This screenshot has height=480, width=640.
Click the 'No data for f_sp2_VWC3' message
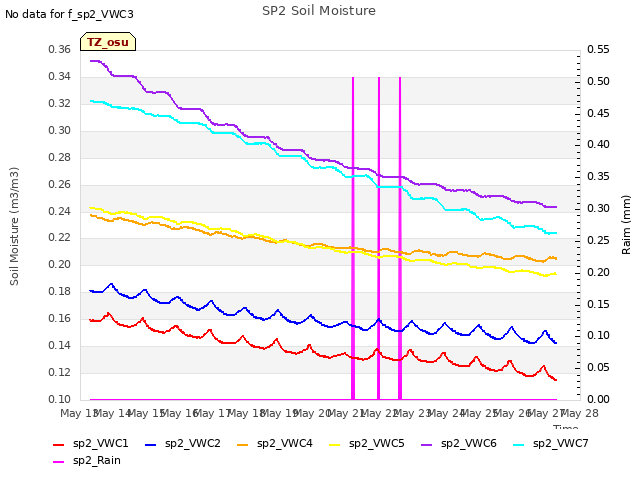tap(69, 14)
